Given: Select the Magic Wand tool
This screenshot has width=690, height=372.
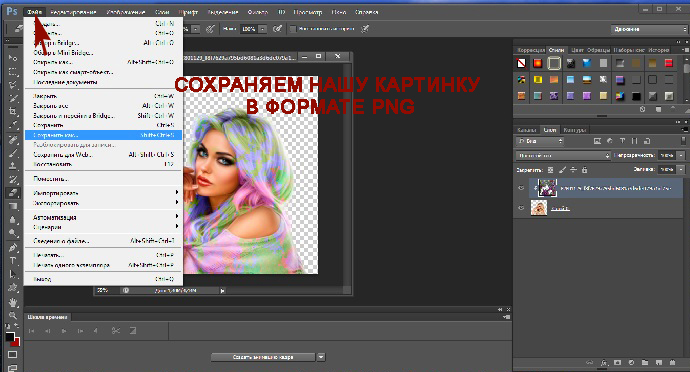Looking at the screenshot, I should 13,98.
